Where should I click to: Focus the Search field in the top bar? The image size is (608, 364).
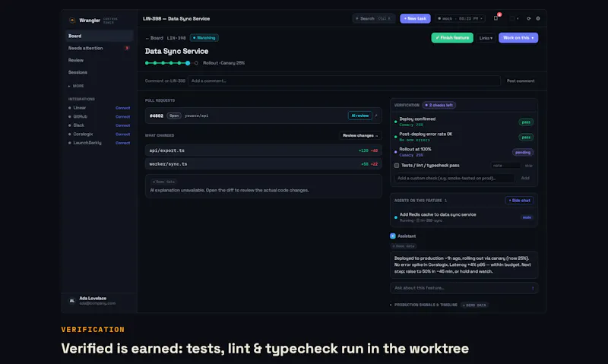[374, 18]
